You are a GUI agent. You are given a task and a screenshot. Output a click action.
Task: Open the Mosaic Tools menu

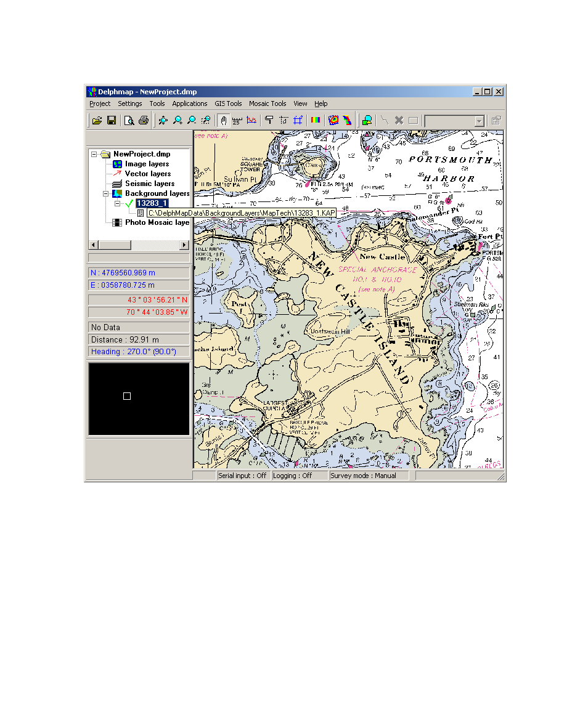coord(267,104)
